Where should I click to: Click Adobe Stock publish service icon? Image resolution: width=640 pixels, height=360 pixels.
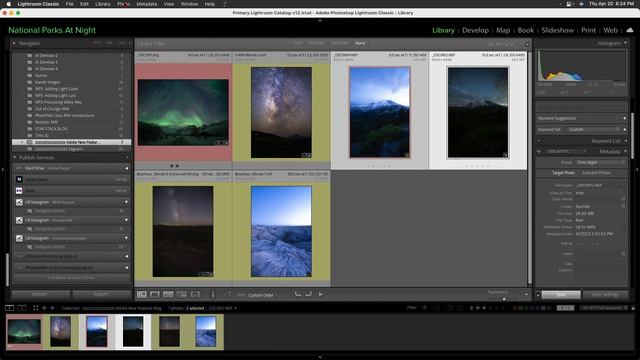pos(19,179)
